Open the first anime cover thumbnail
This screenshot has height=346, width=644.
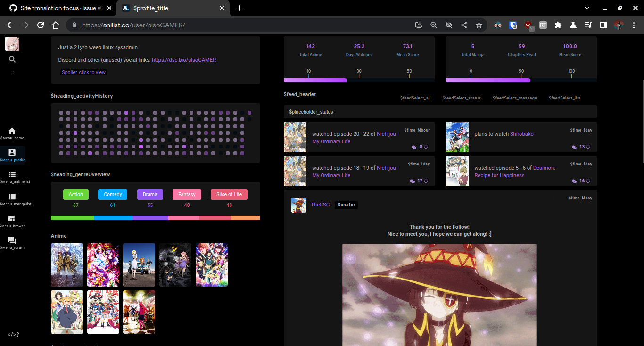pyautogui.click(x=66, y=264)
